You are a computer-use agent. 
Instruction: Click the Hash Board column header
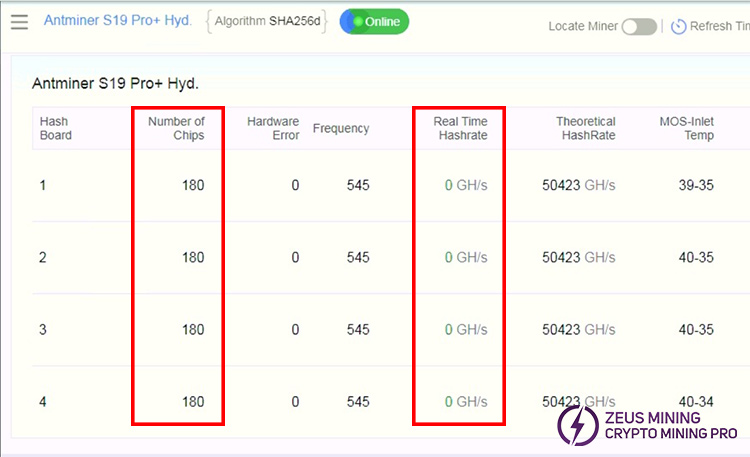click(55, 128)
